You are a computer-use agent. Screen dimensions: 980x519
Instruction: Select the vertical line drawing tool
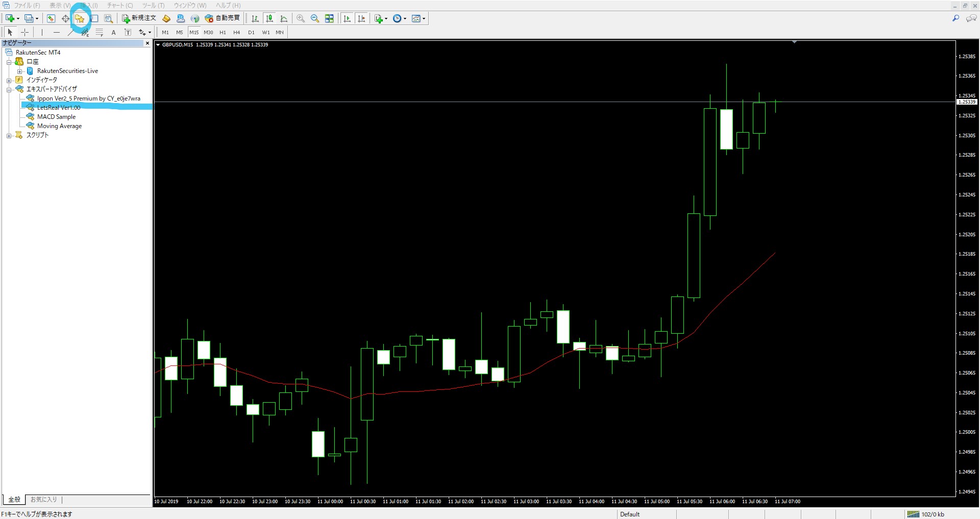coord(42,32)
